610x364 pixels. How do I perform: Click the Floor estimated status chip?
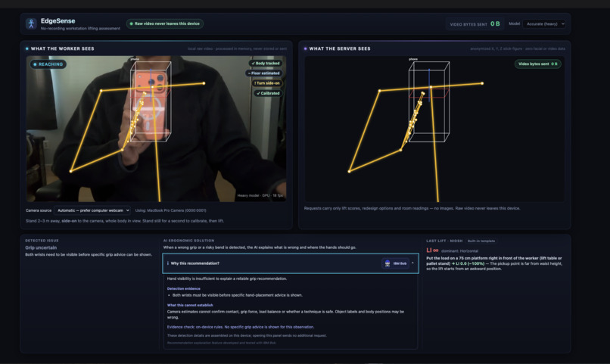click(x=264, y=73)
